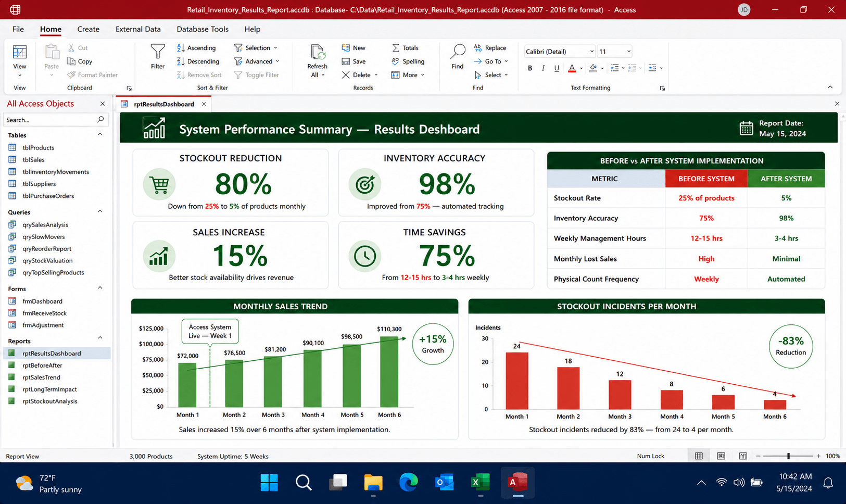Screen dimensions: 846x504
Task: Click zoom out minus button
Action: click(759, 456)
